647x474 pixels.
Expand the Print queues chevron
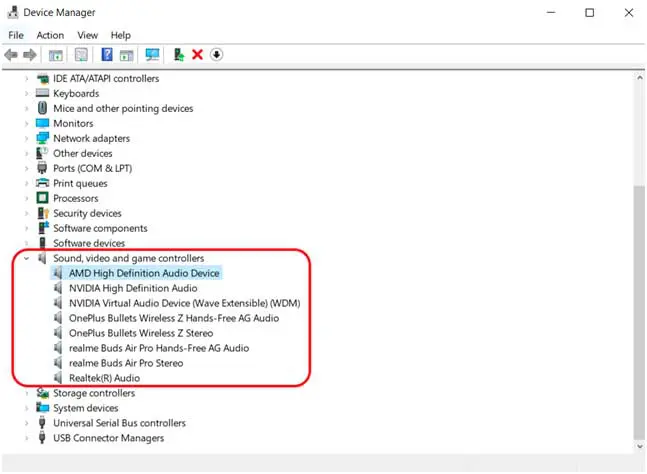[26, 183]
